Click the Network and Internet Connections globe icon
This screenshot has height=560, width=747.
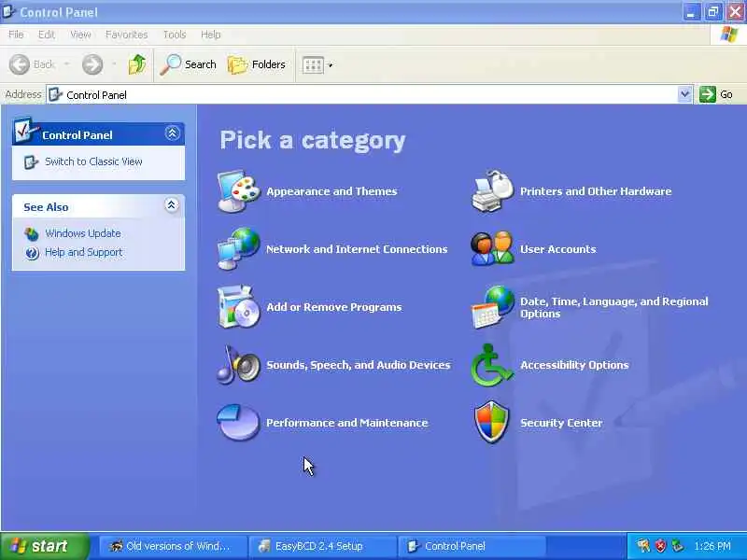point(239,249)
